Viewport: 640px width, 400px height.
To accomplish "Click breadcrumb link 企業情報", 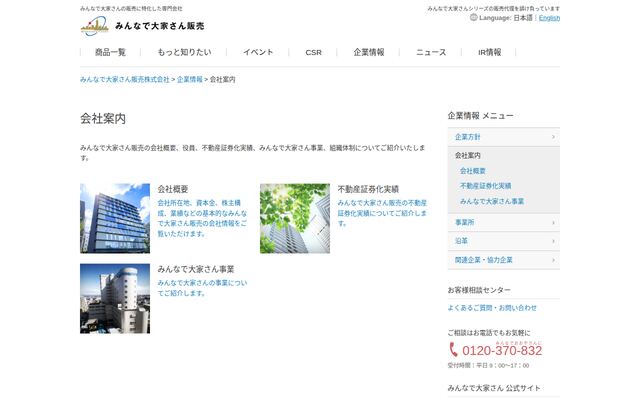I will pos(190,80).
